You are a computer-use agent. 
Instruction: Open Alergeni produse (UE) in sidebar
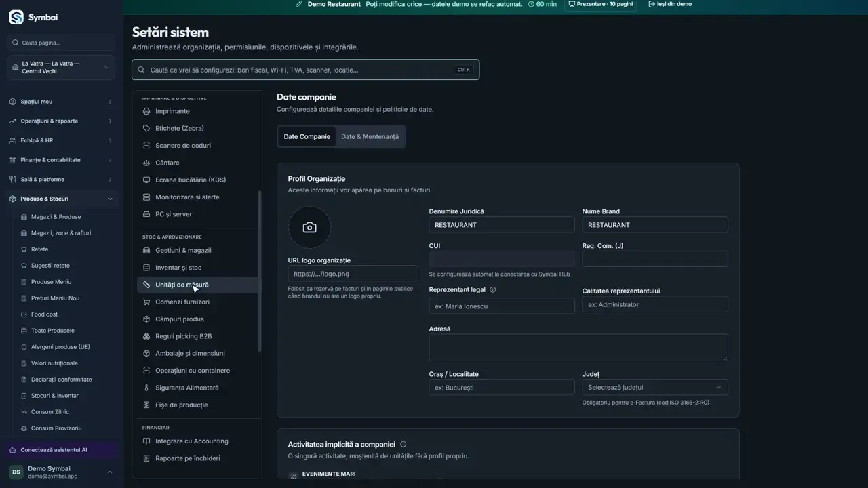[60, 347]
